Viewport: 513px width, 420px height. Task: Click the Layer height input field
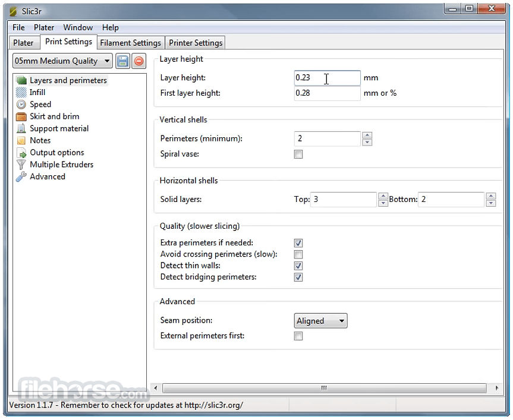point(327,78)
